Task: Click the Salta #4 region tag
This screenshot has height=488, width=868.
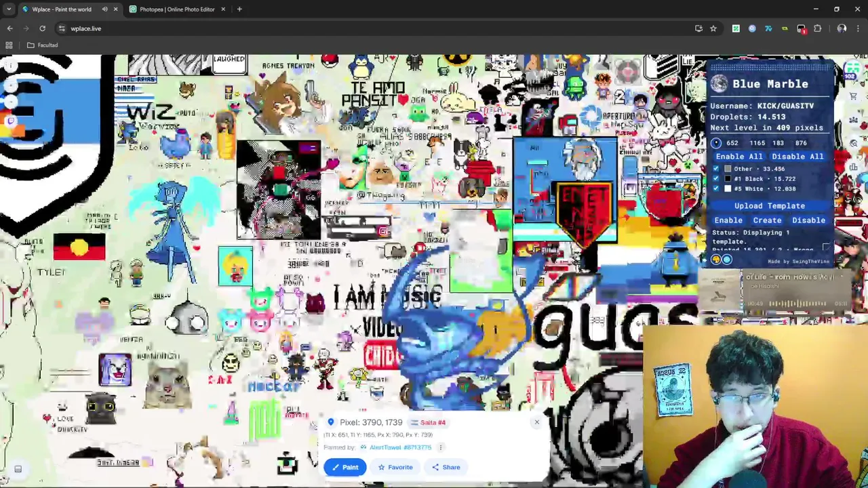Action: [x=428, y=422]
